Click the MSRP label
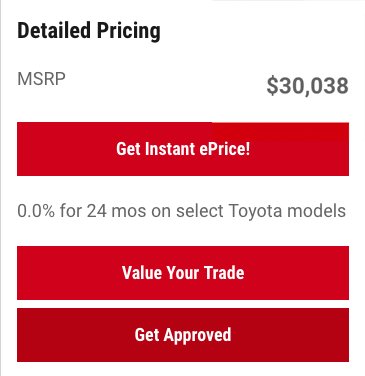Image resolution: width=365 pixels, height=376 pixels. pyautogui.click(x=41, y=79)
